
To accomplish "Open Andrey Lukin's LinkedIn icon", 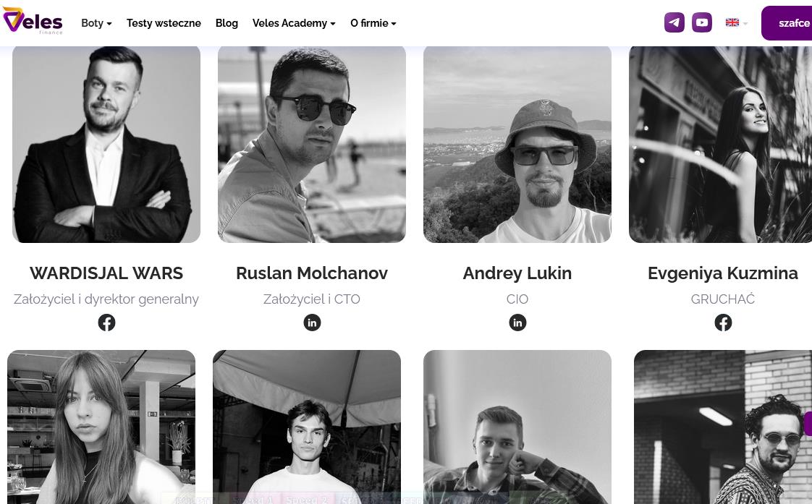I will pyautogui.click(x=517, y=323).
